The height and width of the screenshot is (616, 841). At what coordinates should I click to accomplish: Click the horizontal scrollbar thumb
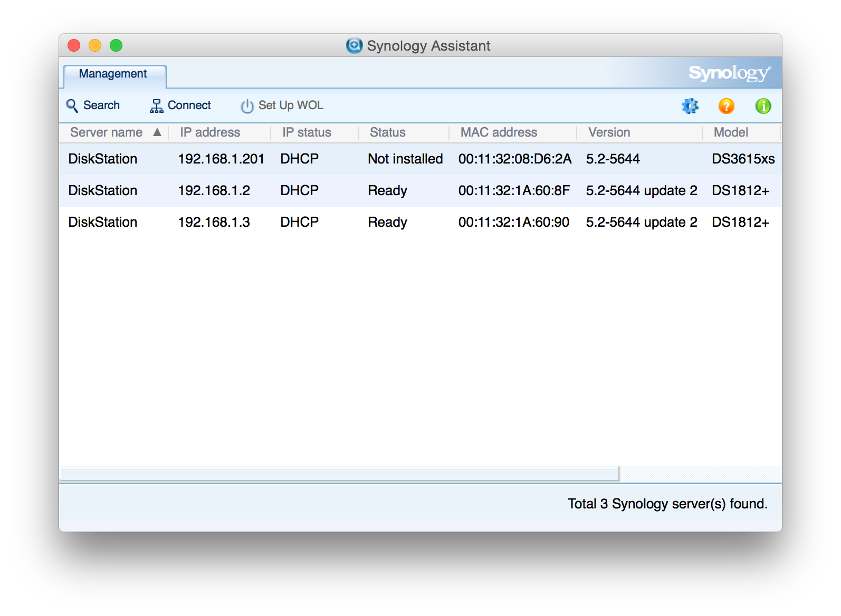coord(339,474)
